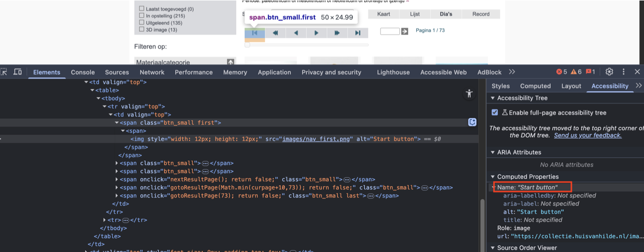Tick the 3D image (13) checkbox

tap(142, 30)
